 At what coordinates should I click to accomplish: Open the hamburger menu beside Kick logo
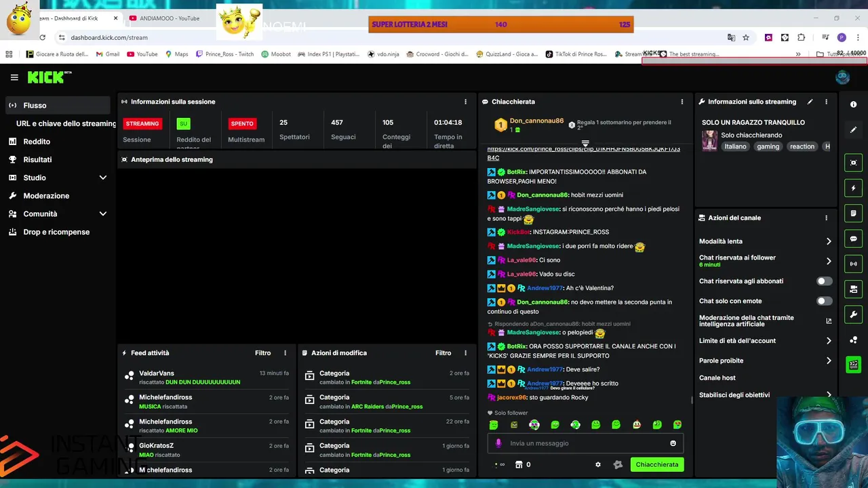[x=14, y=77]
